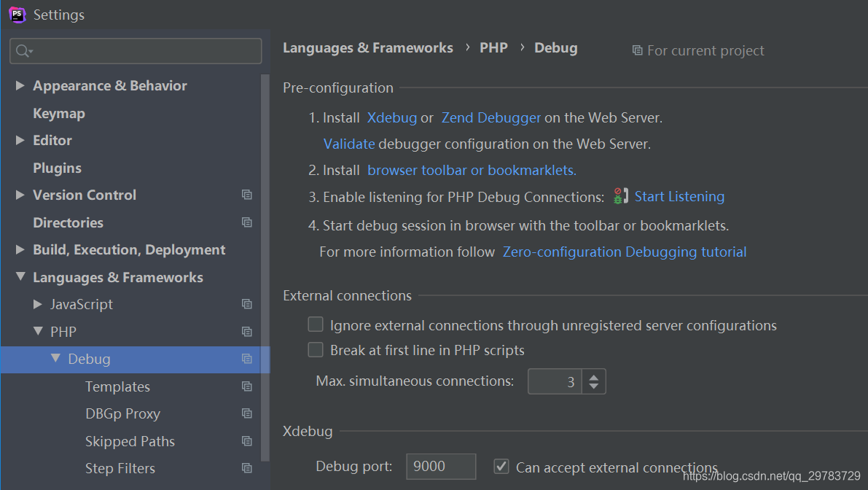Check Break at first line in PHP scripts
Screen dimensions: 868x490
coord(316,349)
